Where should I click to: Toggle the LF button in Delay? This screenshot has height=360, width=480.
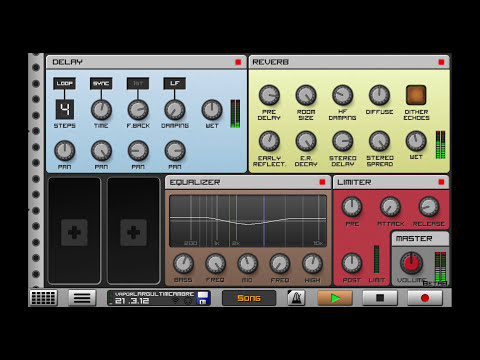174,83
